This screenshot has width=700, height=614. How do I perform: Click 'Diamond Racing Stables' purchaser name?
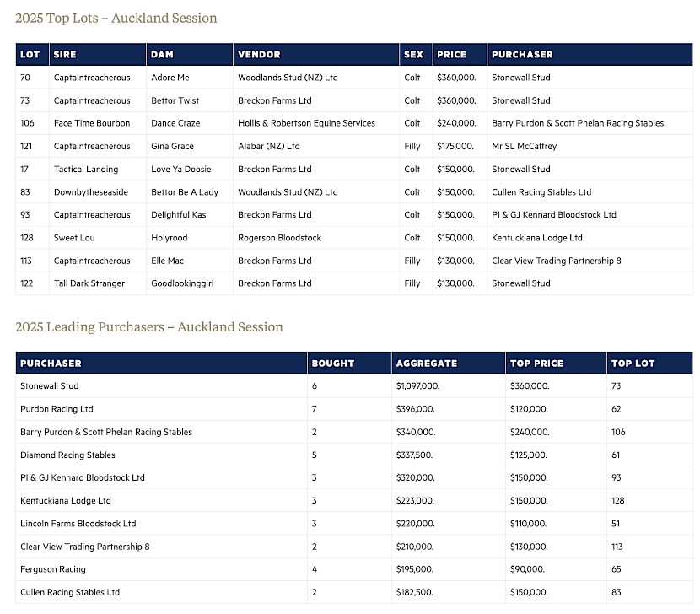67,455
